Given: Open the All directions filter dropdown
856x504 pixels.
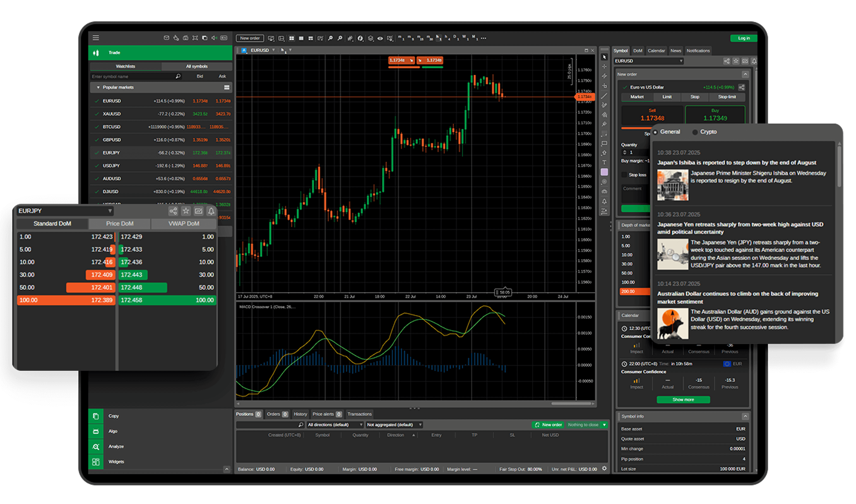Looking at the screenshot, I should pyautogui.click(x=335, y=425).
